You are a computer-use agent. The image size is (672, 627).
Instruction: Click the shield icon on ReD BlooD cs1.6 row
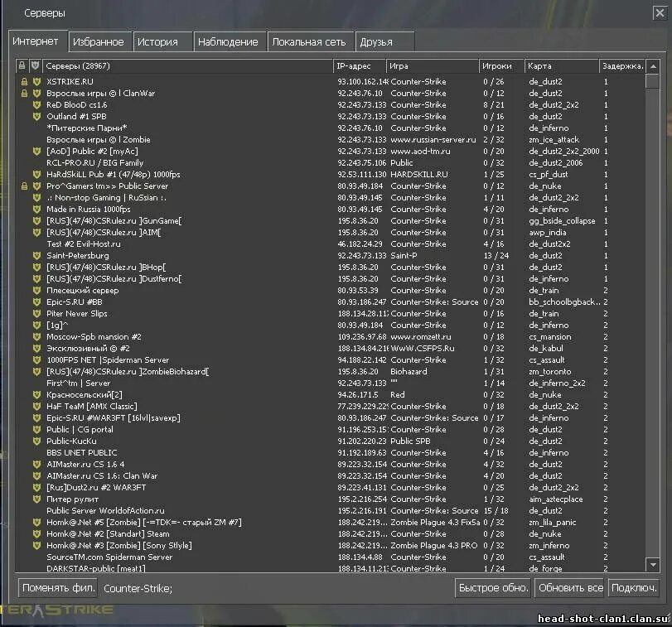(36, 104)
